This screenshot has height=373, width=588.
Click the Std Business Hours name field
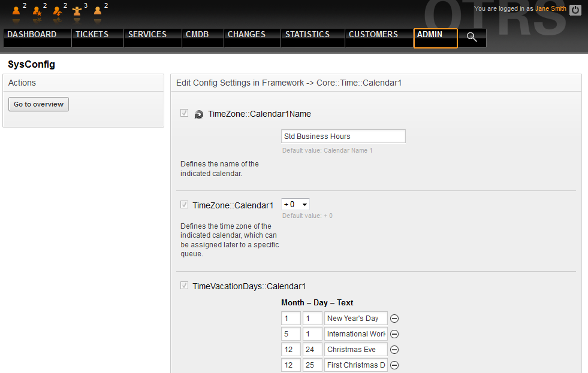click(343, 137)
